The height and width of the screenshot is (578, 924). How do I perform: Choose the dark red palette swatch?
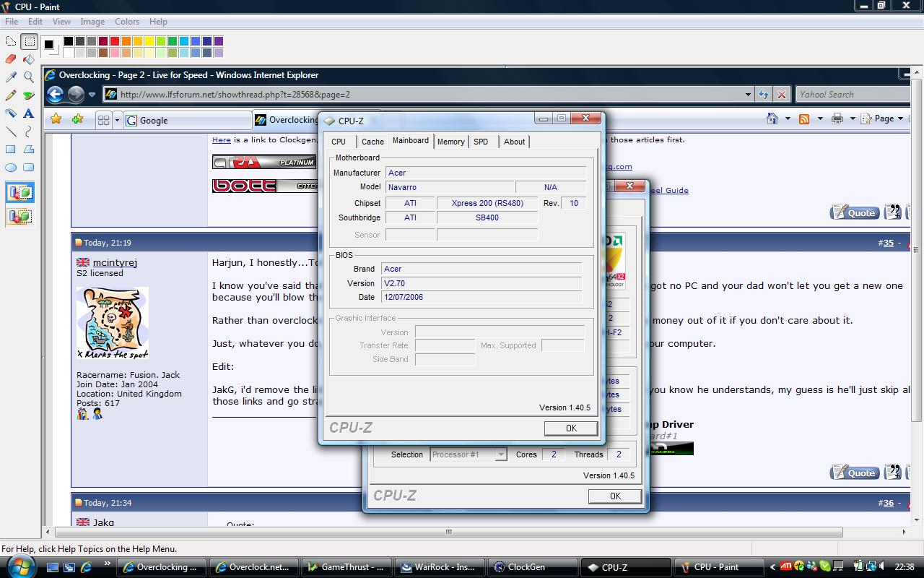click(103, 41)
